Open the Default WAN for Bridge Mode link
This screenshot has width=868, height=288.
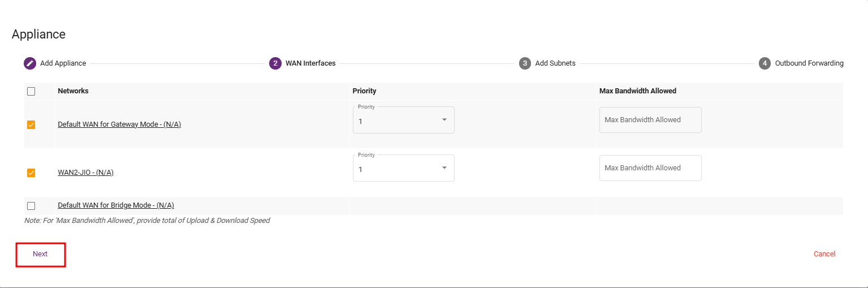[x=115, y=205]
